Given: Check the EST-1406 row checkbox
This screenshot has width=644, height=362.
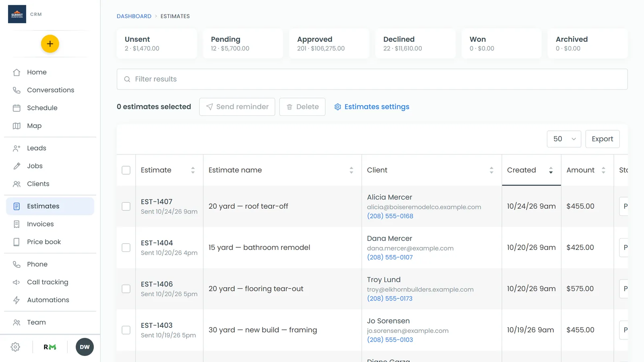Looking at the screenshot, I should [x=126, y=289].
